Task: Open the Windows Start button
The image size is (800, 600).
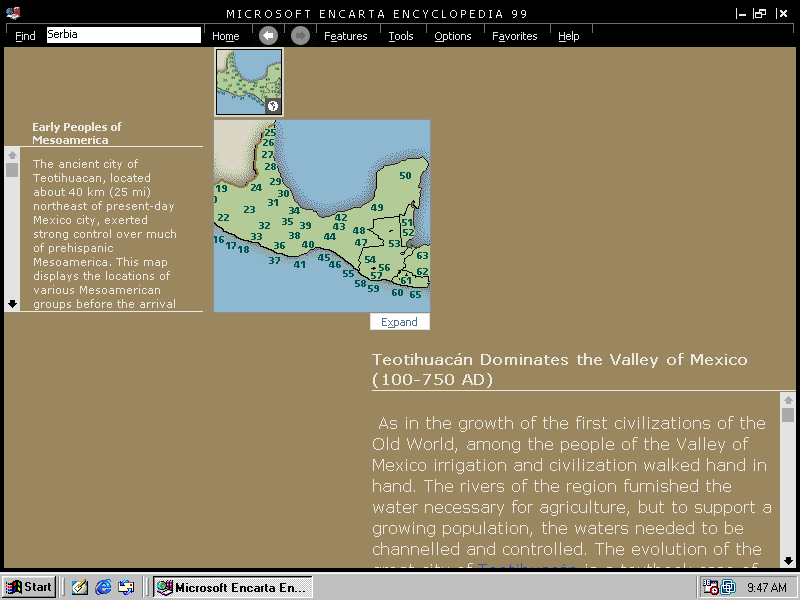Action: (29, 587)
